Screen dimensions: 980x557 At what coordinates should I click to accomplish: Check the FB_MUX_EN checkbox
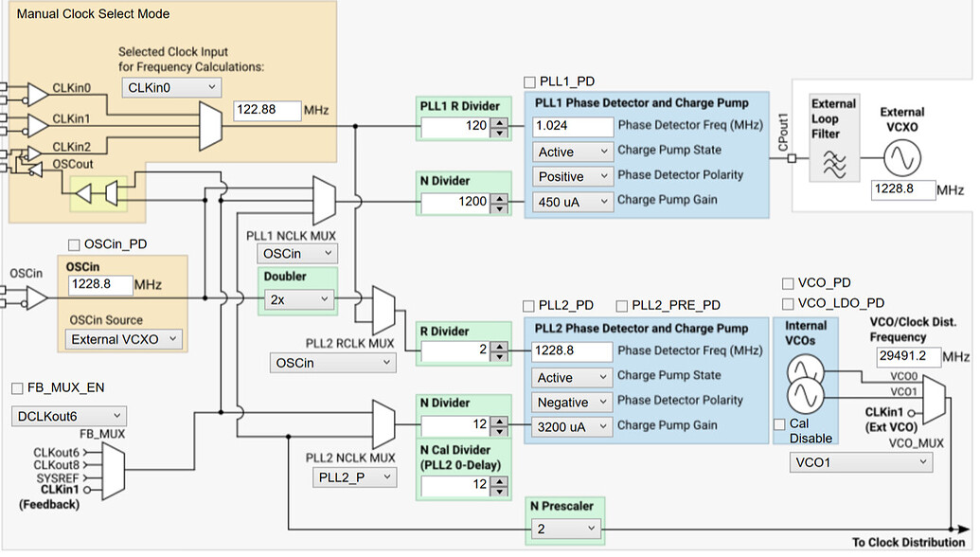coord(16,387)
